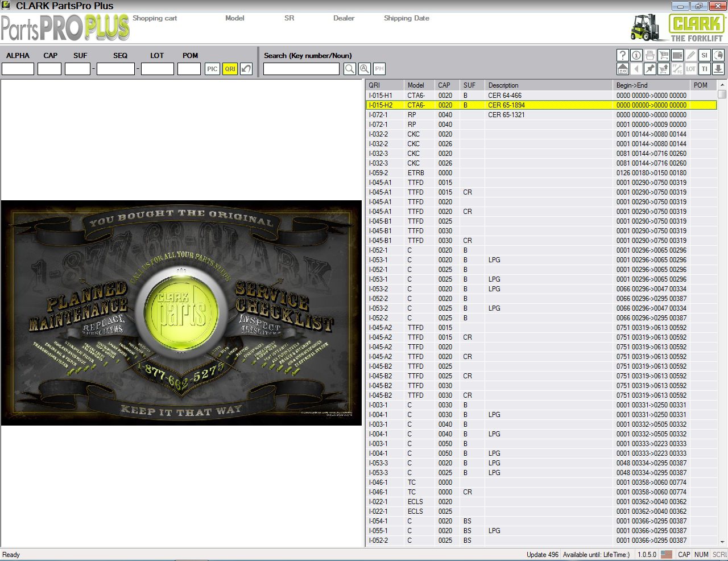Click the magnifier search icon

350,69
